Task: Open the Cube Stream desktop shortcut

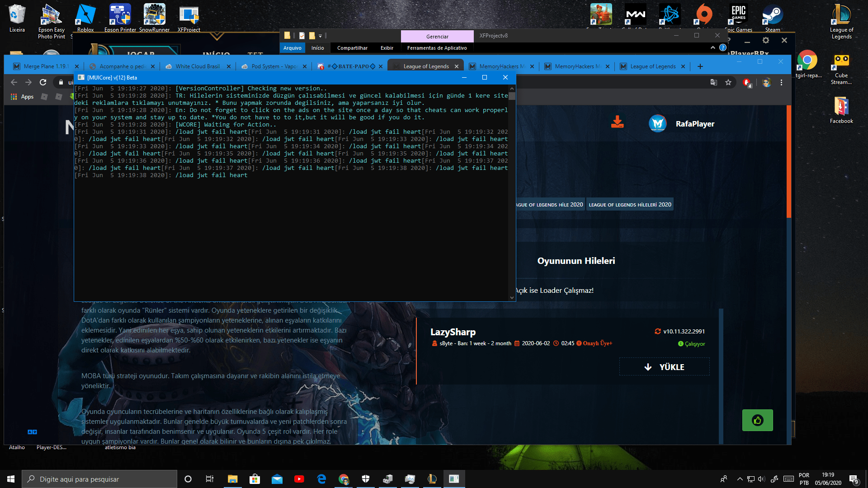Action: [841, 69]
